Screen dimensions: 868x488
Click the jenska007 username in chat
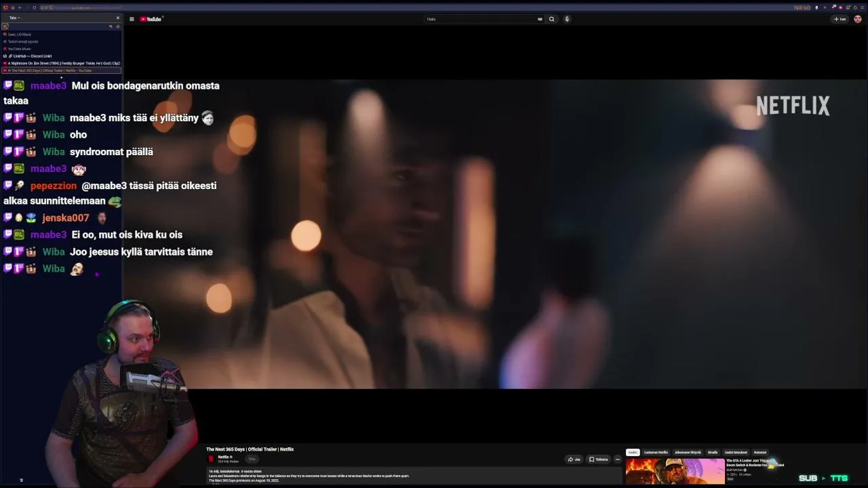66,218
